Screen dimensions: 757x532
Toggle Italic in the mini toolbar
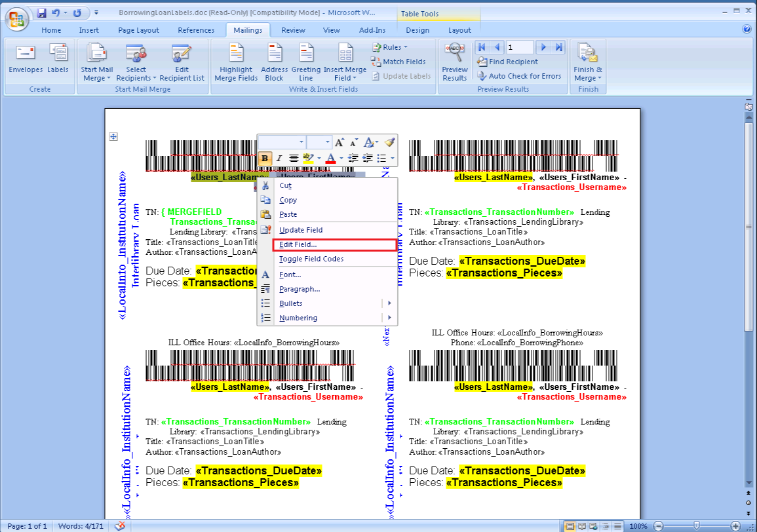click(279, 158)
